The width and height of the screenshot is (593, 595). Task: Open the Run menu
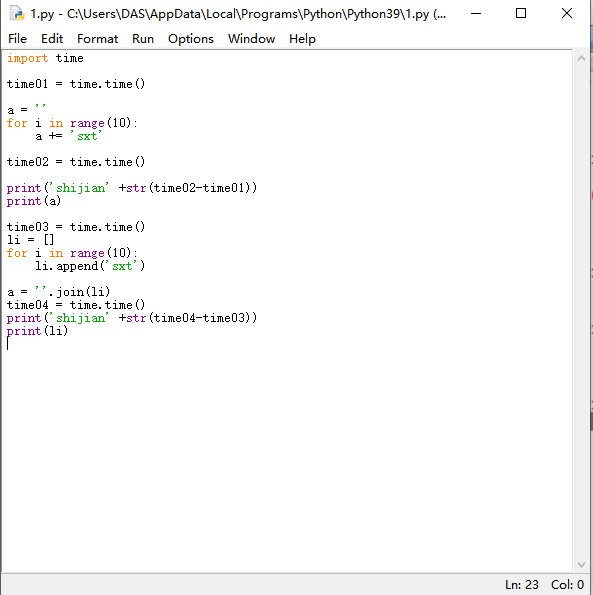[x=143, y=39]
